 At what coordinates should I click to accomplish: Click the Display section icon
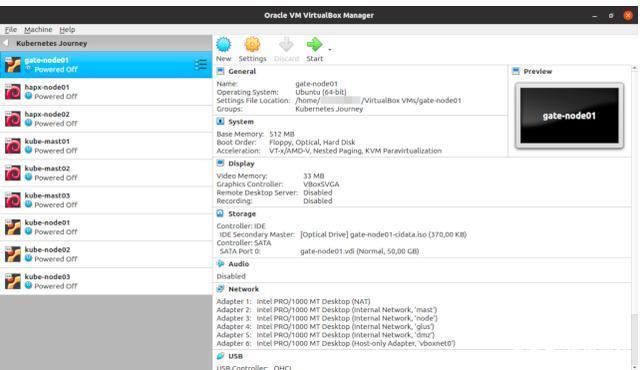coord(220,163)
